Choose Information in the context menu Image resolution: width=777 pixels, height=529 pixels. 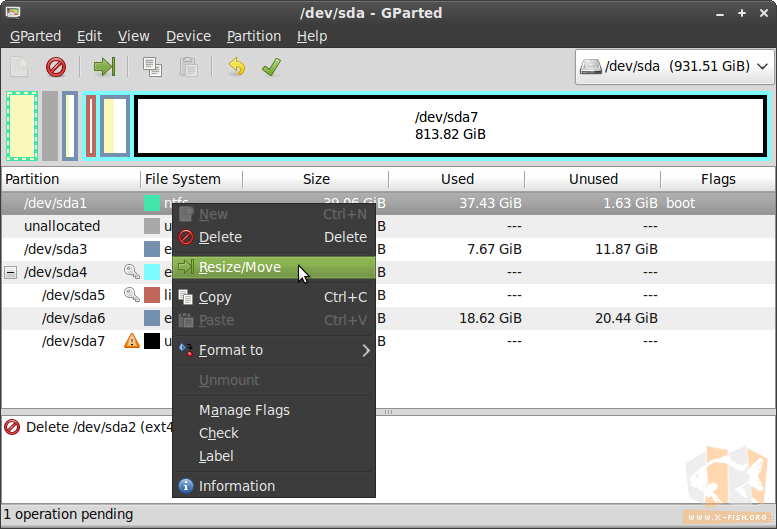tap(274, 486)
